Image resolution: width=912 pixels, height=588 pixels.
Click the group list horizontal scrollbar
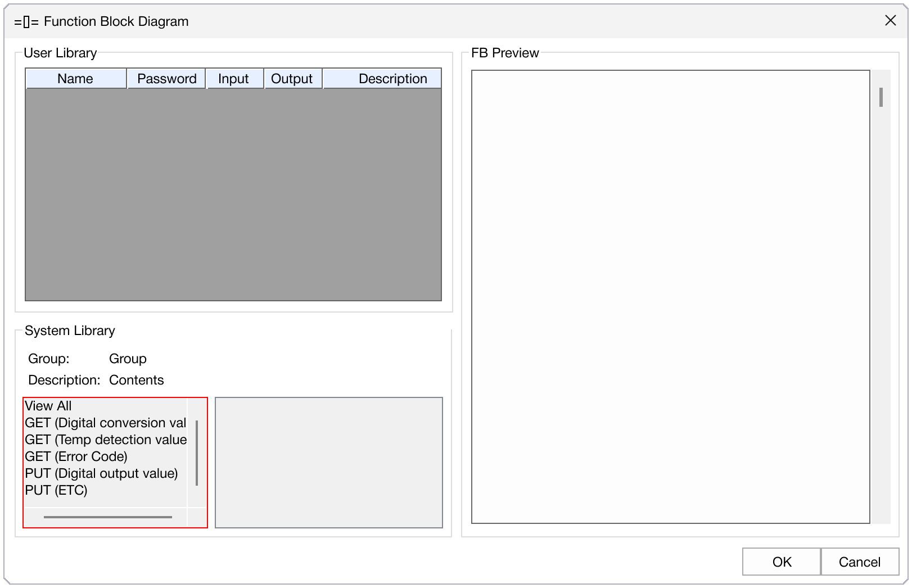[107, 517]
